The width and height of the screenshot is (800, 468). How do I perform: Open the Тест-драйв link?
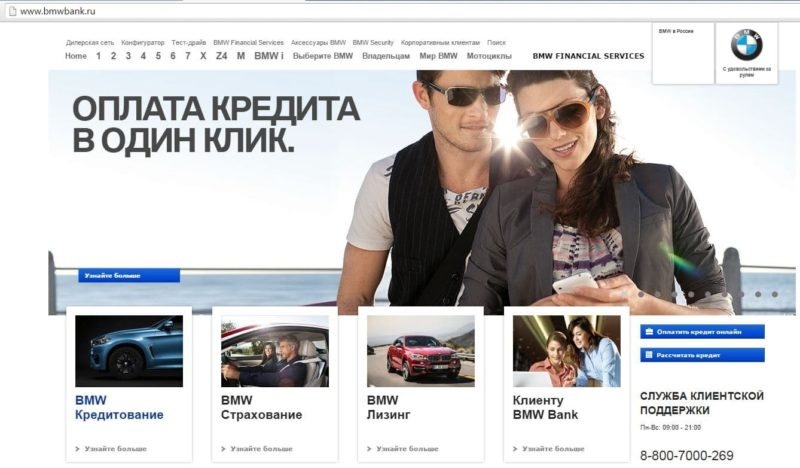pyautogui.click(x=189, y=43)
